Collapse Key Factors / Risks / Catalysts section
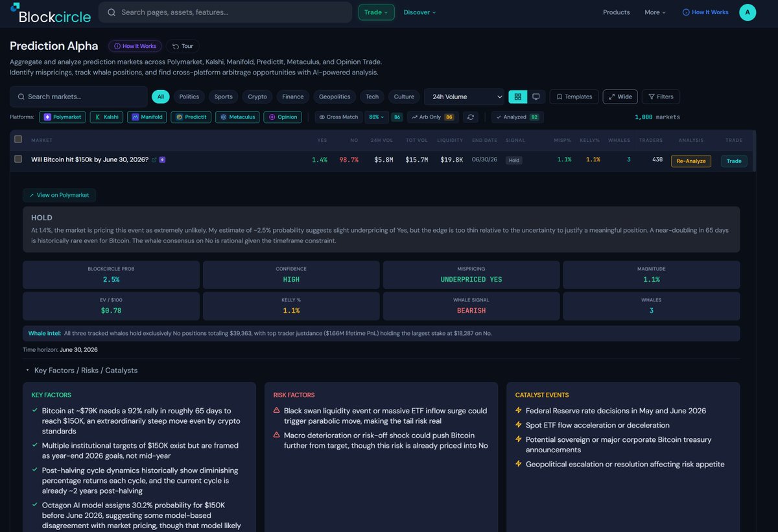This screenshot has width=778, height=532. [81, 371]
